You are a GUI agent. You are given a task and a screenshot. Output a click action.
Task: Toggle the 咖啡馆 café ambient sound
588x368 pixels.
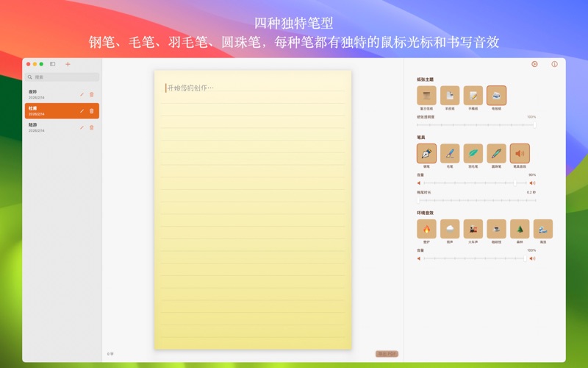496,229
